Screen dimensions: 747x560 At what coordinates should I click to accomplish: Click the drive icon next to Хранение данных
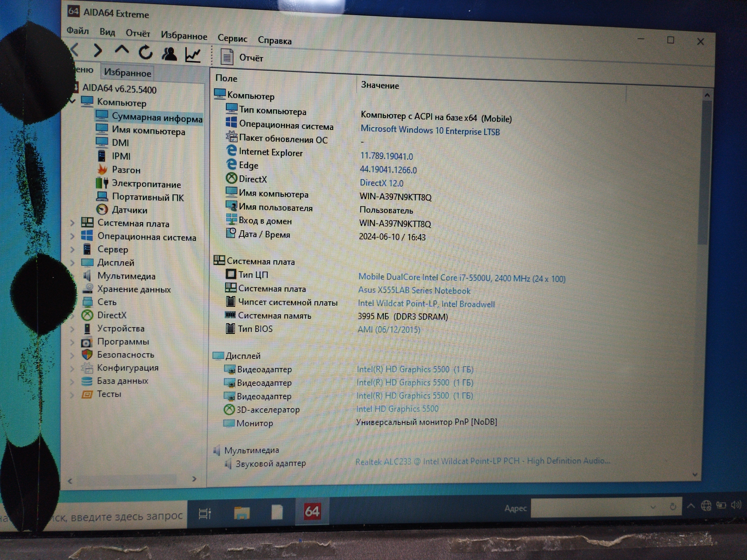(88, 289)
